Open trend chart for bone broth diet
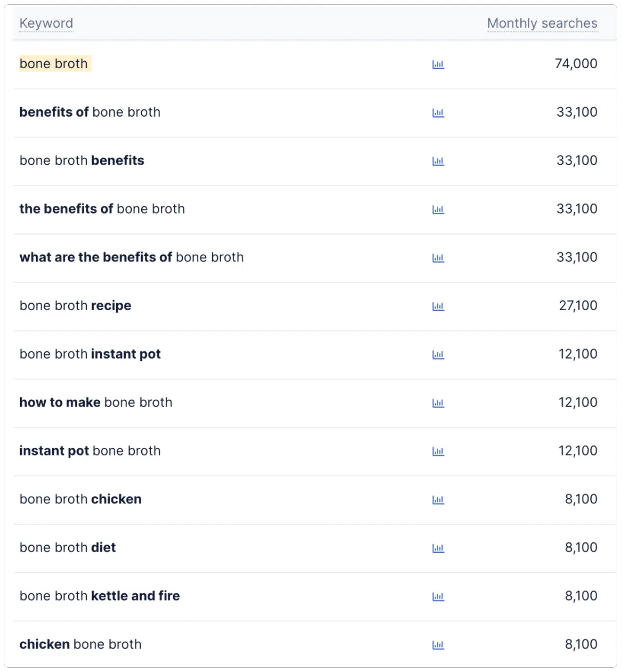 [x=438, y=548]
